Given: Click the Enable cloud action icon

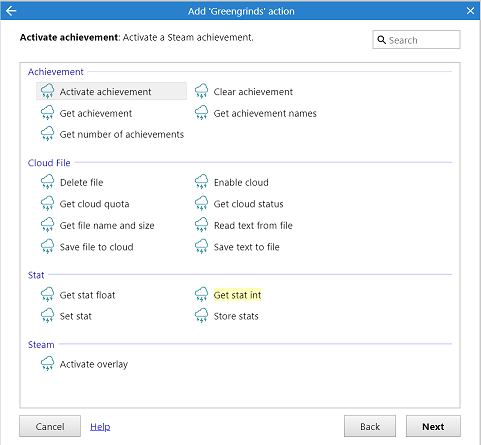Looking at the screenshot, I should (201, 182).
